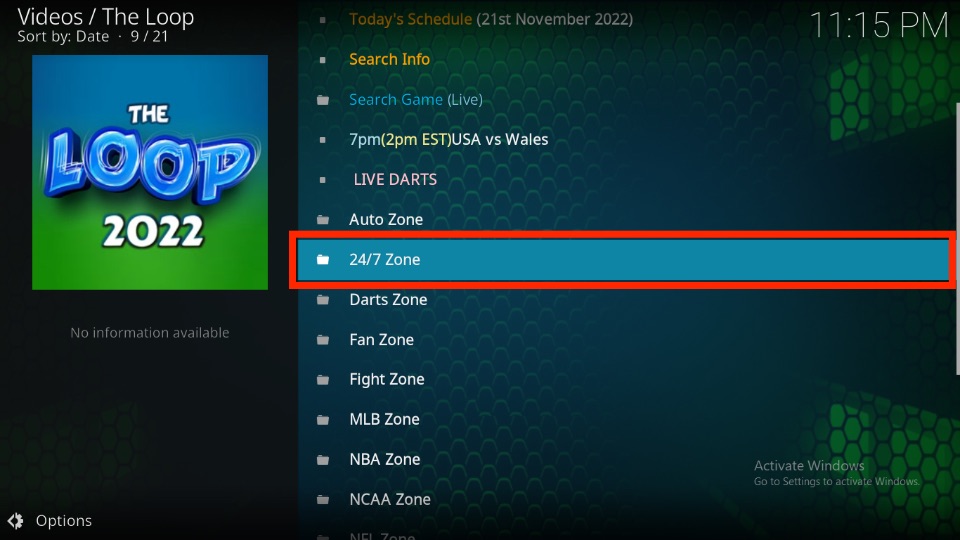
Task: Click the folder icon next to MLB Zone
Action: (323, 420)
